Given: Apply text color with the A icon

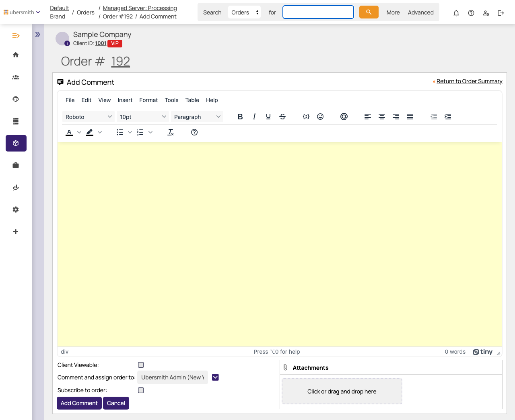Looking at the screenshot, I should (x=69, y=132).
